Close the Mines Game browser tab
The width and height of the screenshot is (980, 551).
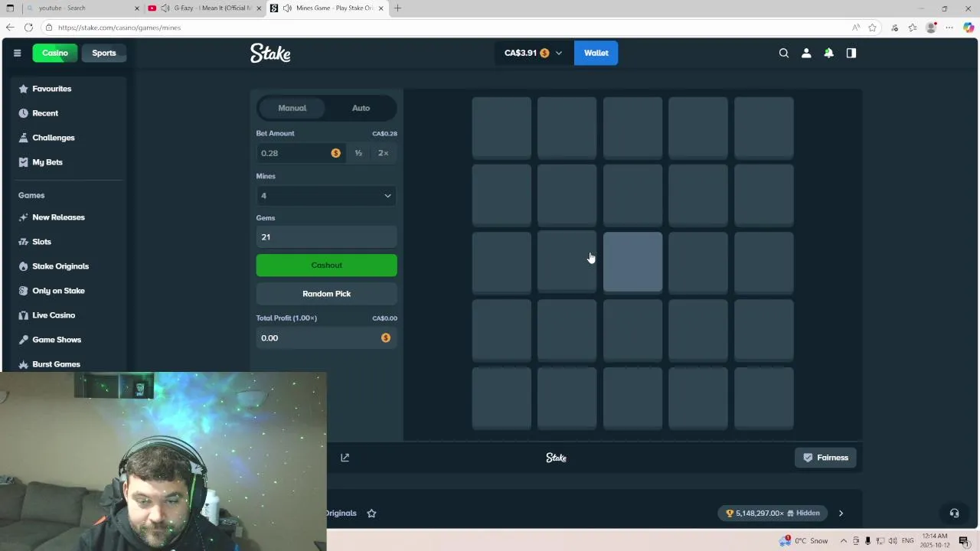(x=381, y=8)
